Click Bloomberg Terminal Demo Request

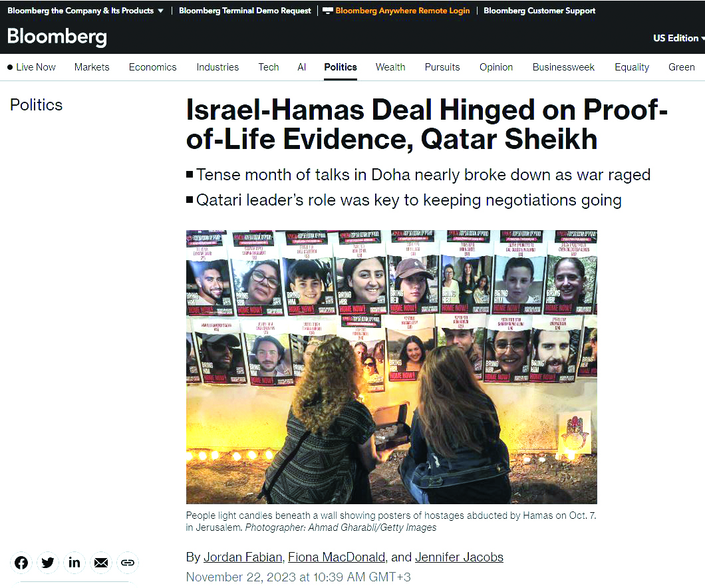click(245, 11)
